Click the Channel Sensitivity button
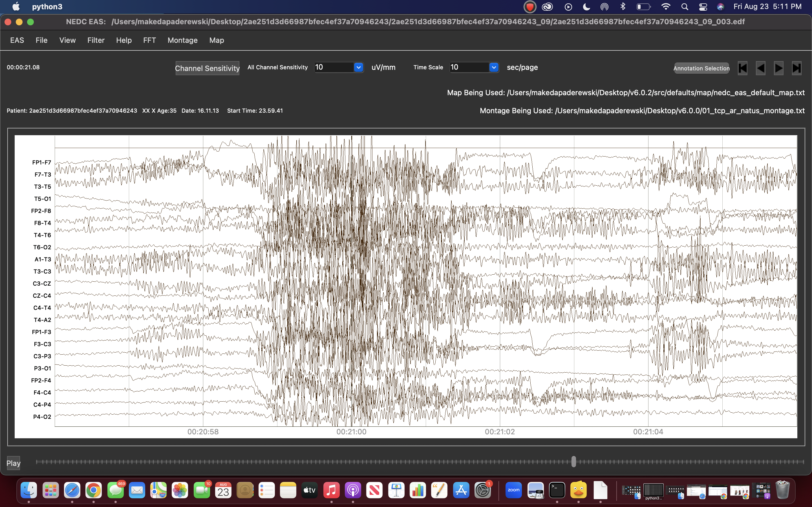This screenshot has width=812, height=507. click(x=207, y=68)
